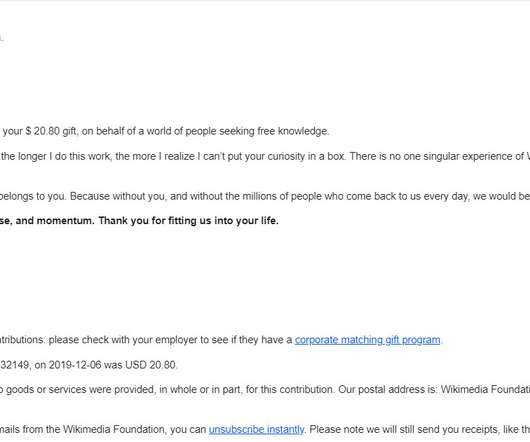530x442 pixels.
Task: Click the unsubscribe instantly link
Action: (x=257, y=429)
